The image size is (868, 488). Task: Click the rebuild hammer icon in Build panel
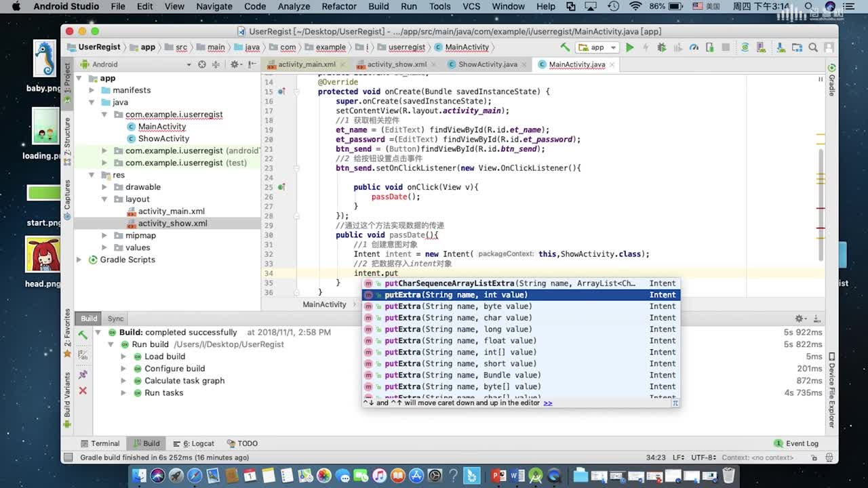tap(83, 335)
